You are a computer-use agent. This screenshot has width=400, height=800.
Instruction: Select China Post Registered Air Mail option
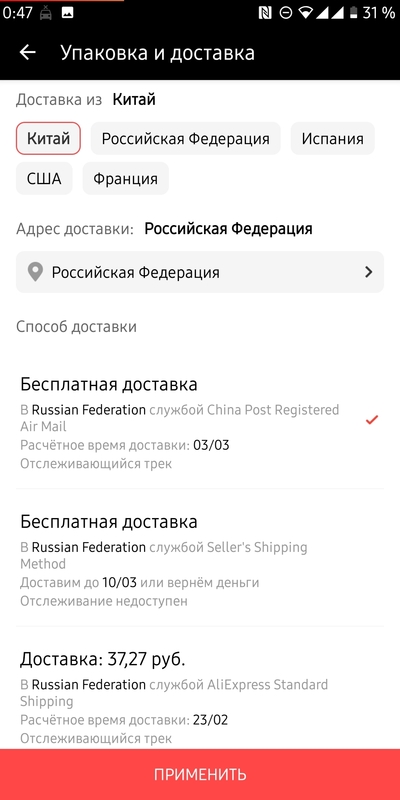point(199,421)
